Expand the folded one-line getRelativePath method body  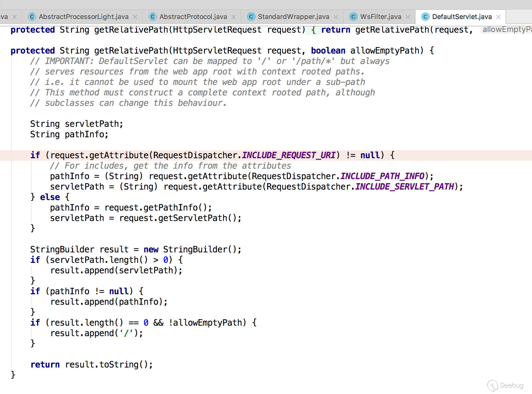[313, 30]
